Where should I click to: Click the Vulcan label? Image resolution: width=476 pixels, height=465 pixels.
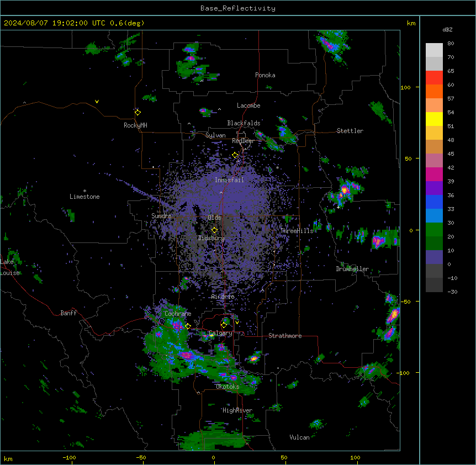pyautogui.click(x=299, y=437)
